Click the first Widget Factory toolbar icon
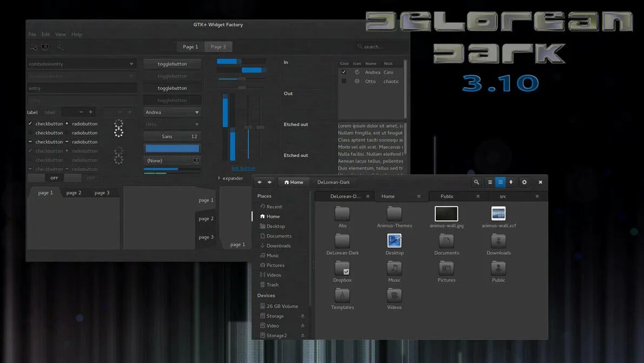 coord(34,47)
